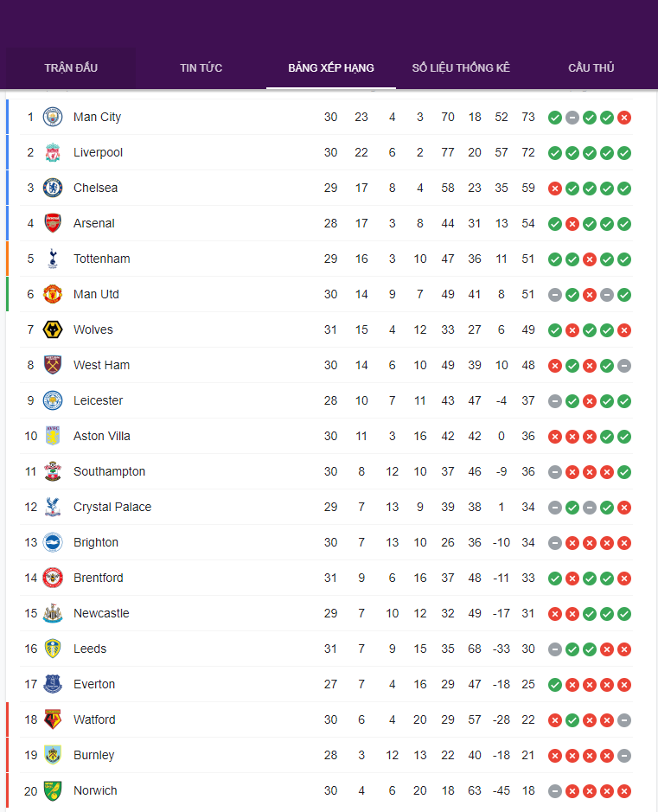Viewport: 658px width, 812px height.
Task: Click the Crystal Palace team name
Action: 112,507
